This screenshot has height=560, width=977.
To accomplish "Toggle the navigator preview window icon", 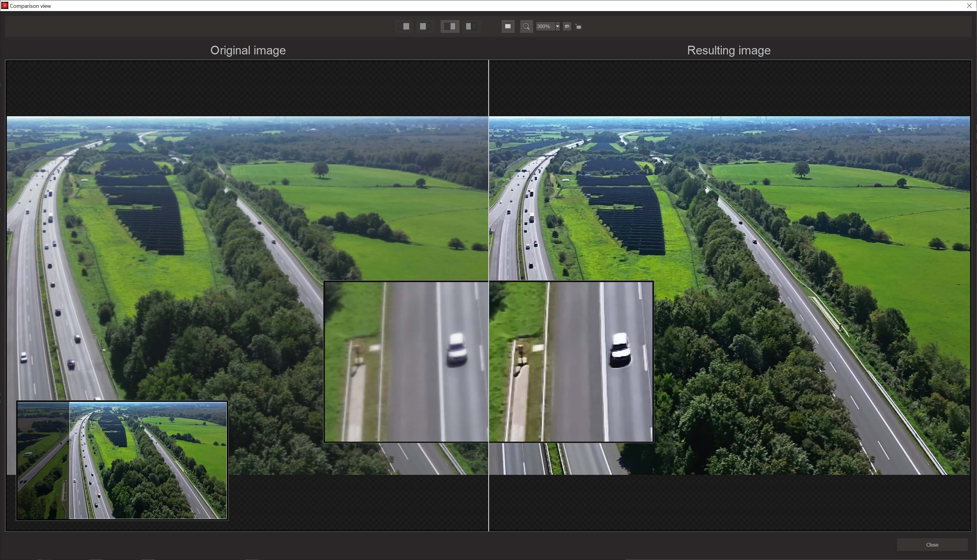I will coord(508,26).
